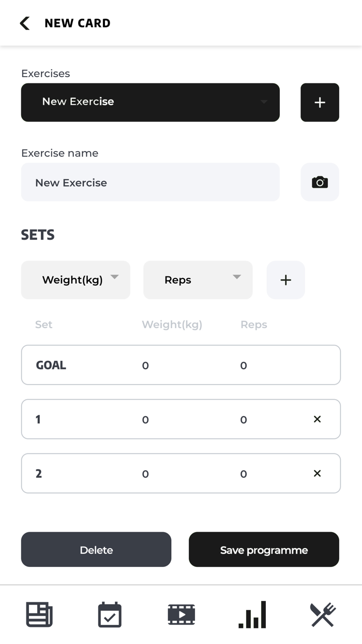
Task: Add a new set column plus
Action: pos(285,280)
